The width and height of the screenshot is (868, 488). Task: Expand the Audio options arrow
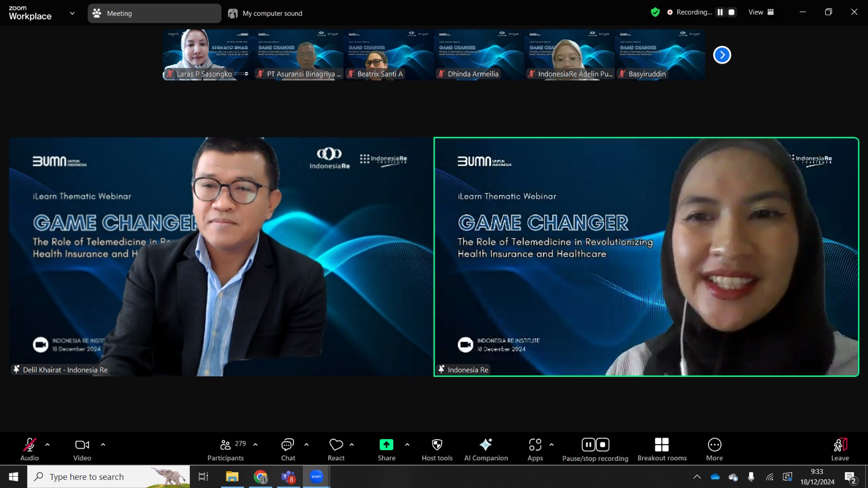47,445
